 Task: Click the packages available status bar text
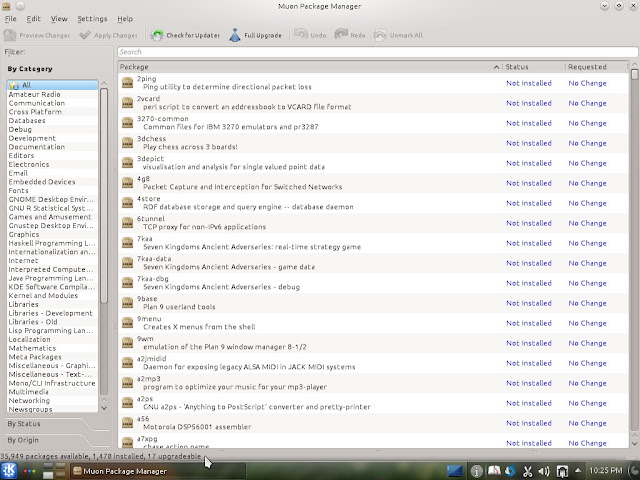101,456
